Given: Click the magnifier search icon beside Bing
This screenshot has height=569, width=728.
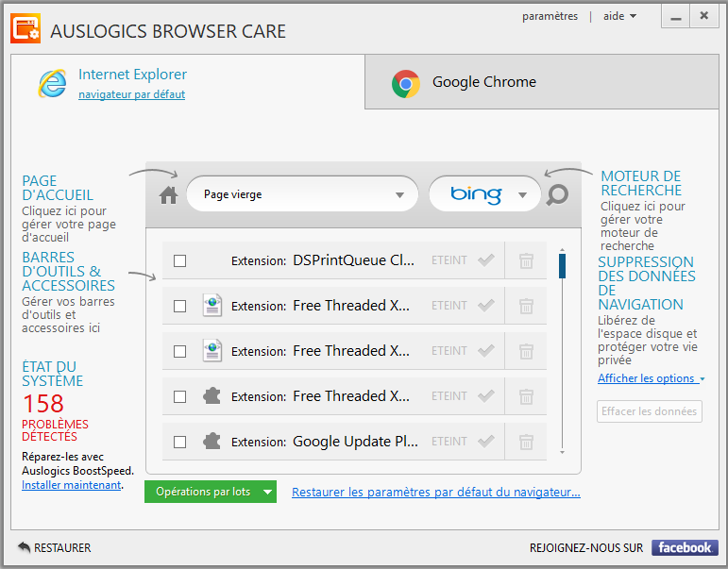Looking at the screenshot, I should [557, 195].
